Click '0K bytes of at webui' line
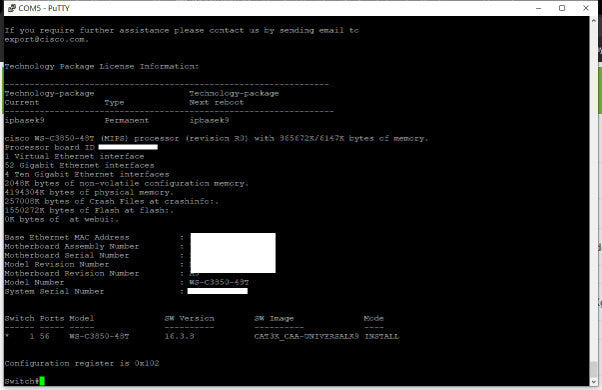The width and height of the screenshot is (602, 390). (62, 220)
